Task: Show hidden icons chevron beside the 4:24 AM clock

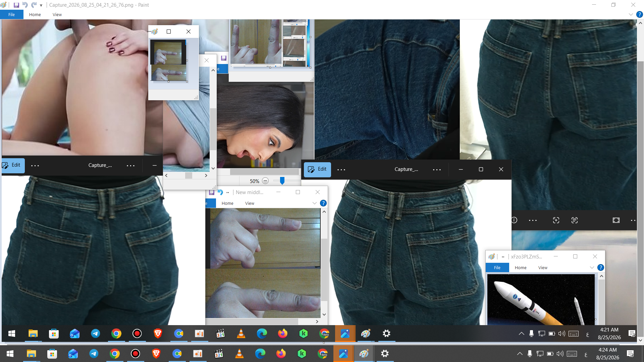Action: click(x=520, y=354)
